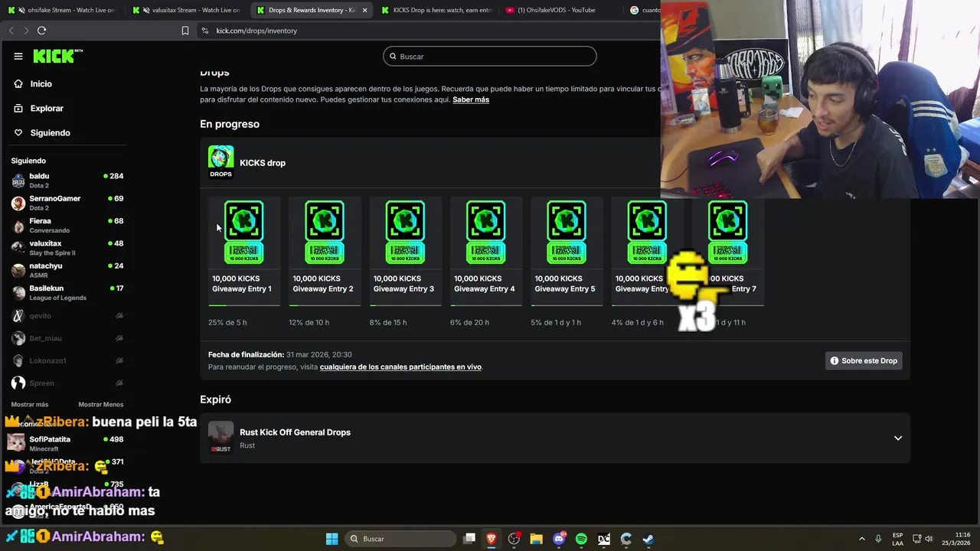Click the address bar URL
The width and height of the screenshot is (980, 551).
pos(256,31)
